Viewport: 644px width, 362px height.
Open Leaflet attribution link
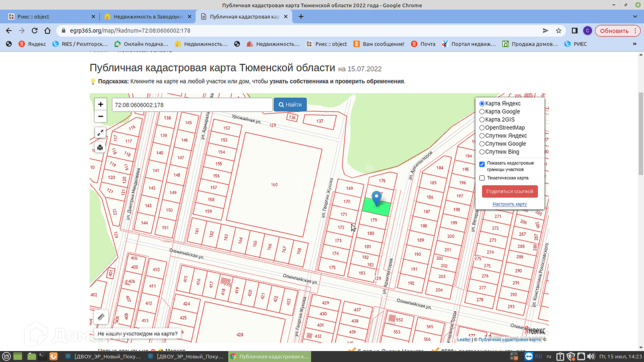pyautogui.click(x=464, y=339)
